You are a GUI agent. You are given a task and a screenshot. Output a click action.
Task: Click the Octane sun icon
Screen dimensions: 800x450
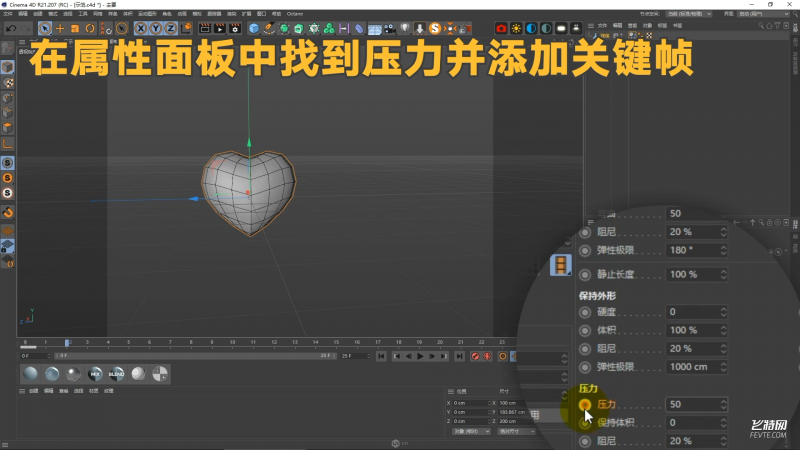click(x=516, y=29)
